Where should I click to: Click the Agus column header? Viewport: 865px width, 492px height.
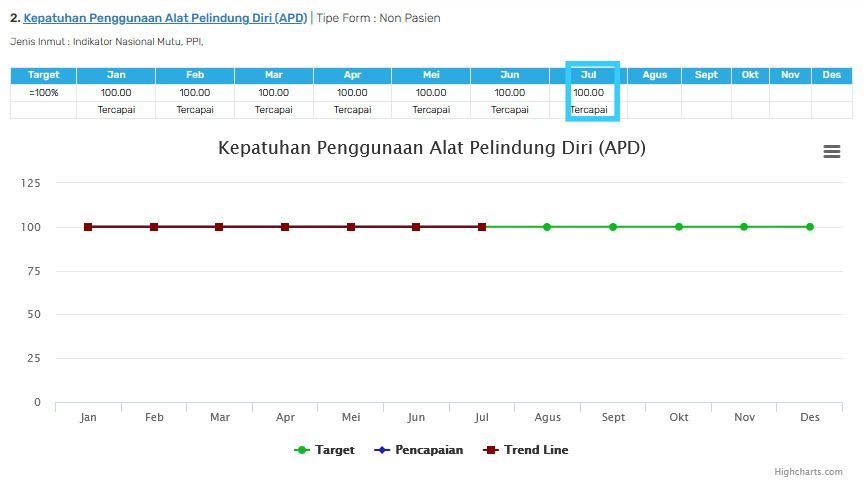pyautogui.click(x=654, y=75)
